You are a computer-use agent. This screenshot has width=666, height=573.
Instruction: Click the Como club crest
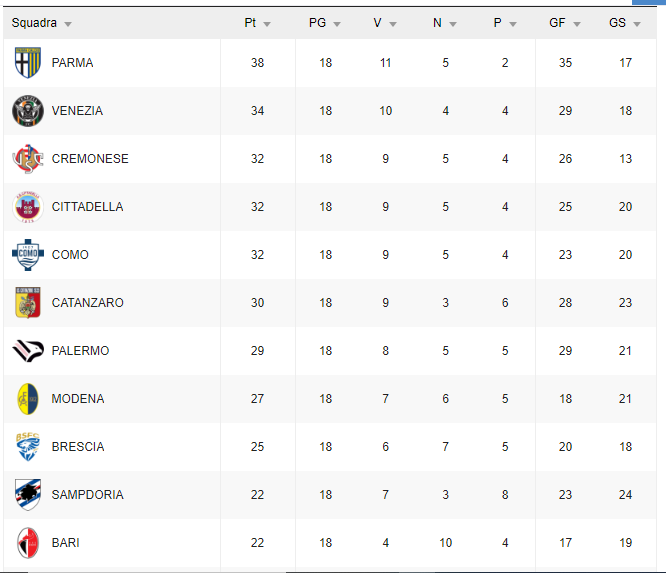point(28,255)
